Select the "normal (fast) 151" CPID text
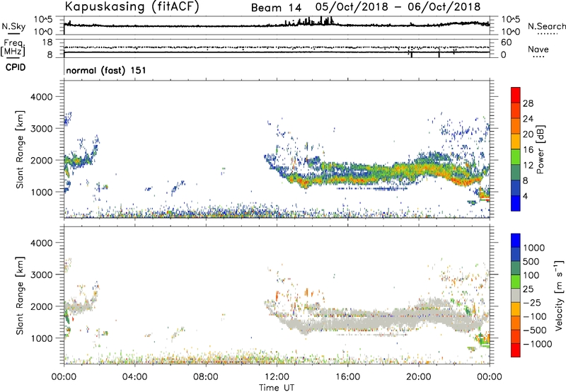566x392 pixels. (x=106, y=70)
